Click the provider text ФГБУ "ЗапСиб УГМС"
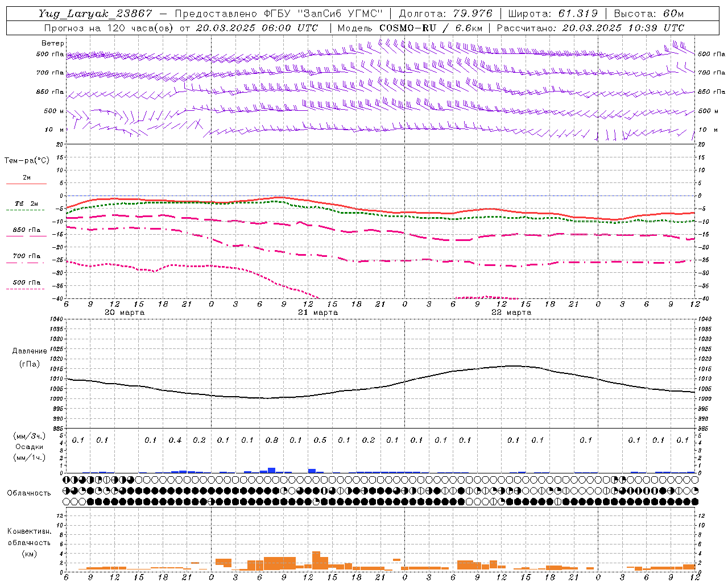The image size is (728, 582). [x=324, y=14]
